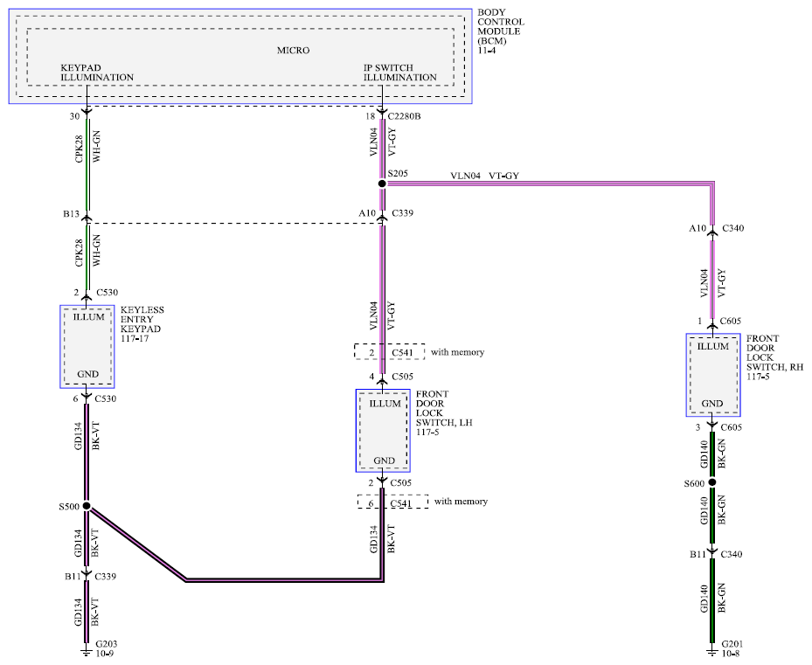Follow the 10-8 ground reference under G201

[x=730, y=654]
